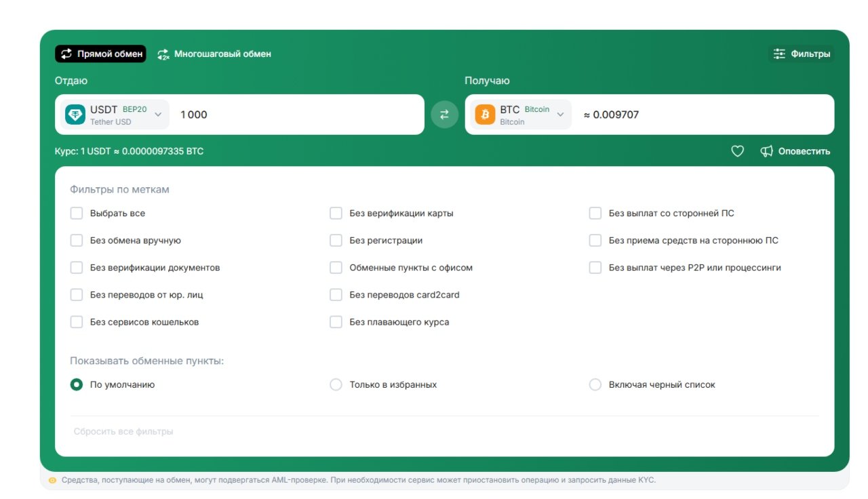Open the Фильтры panel icon
Screen dimensions: 868x499
pos(778,53)
